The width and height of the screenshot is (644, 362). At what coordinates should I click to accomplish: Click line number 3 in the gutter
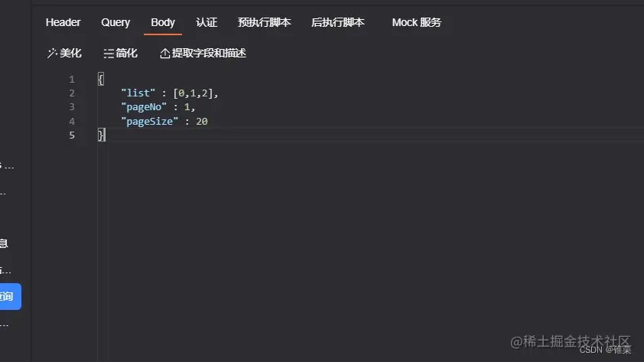pos(72,107)
